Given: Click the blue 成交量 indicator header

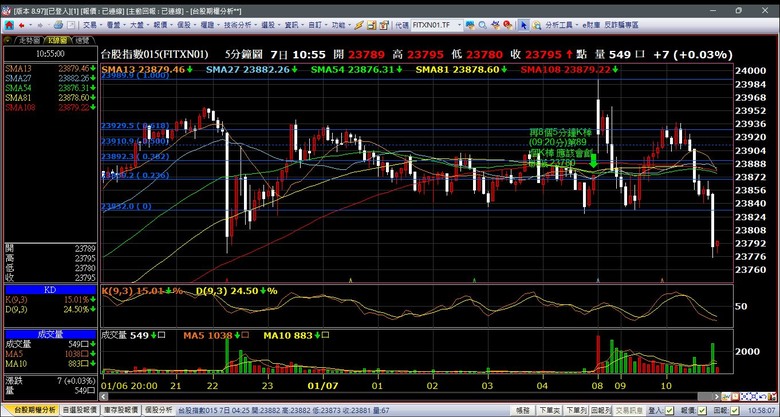Looking at the screenshot, I should (x=50, y=334).
